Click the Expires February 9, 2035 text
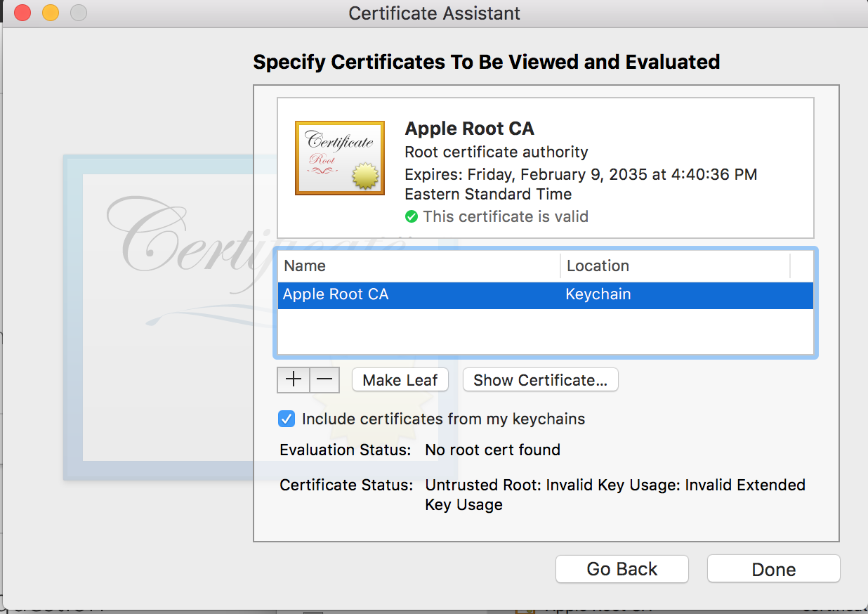868x614 pixels. (x=581, y=184)
